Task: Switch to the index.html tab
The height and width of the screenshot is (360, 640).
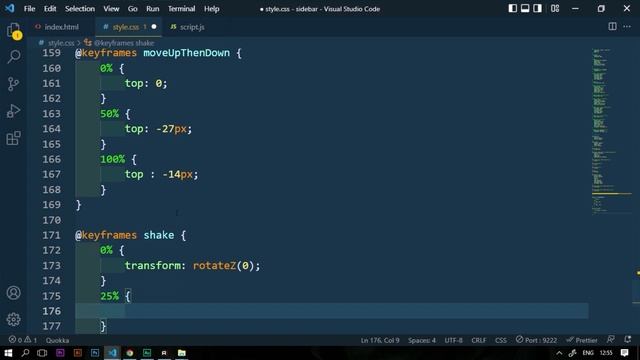Action: [x=62, y=27]
